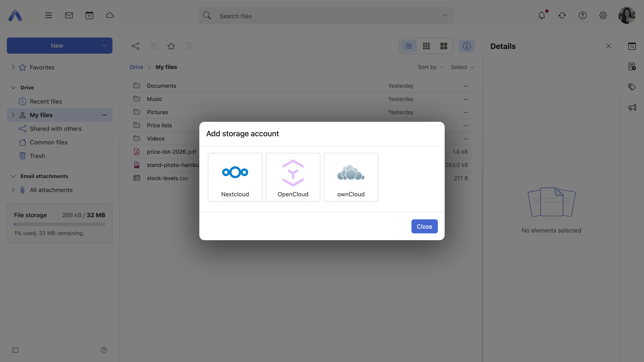Open tasks icon in right side bar
Screen dimensions: 644x362
(x=632, y=66)
